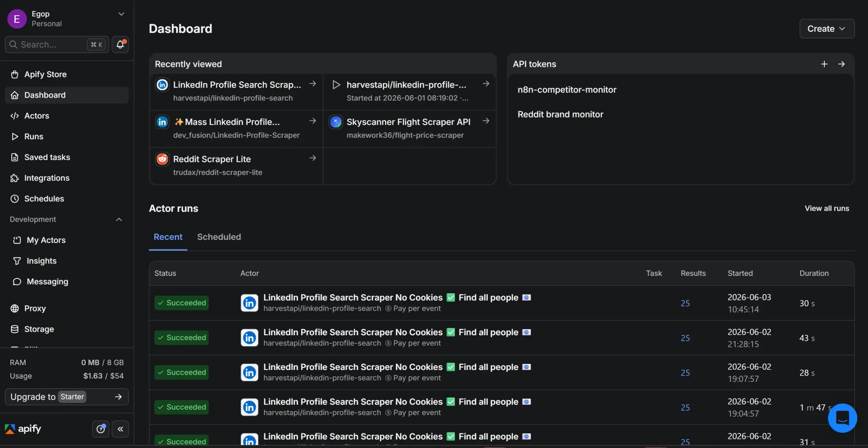This screenshot has height=448, width=868.
Task: Open Saved tasks in sidebar
Action: (67, 157)
